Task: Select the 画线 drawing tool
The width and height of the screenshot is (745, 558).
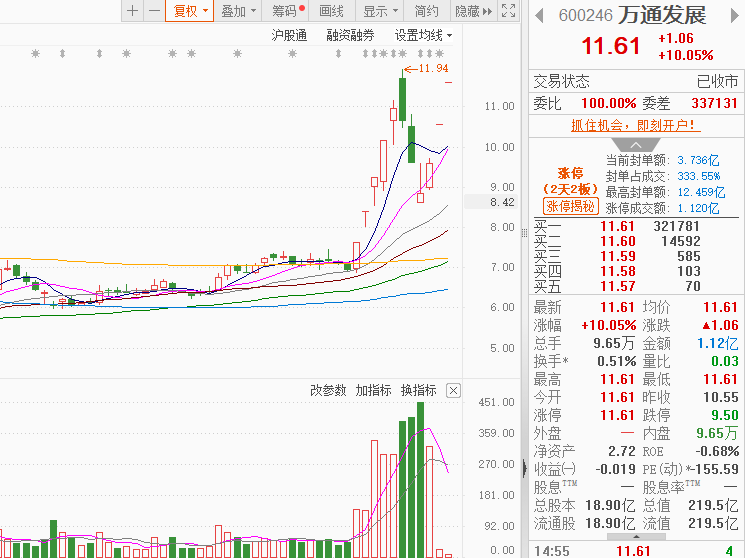Action: [x=331, y=10]
